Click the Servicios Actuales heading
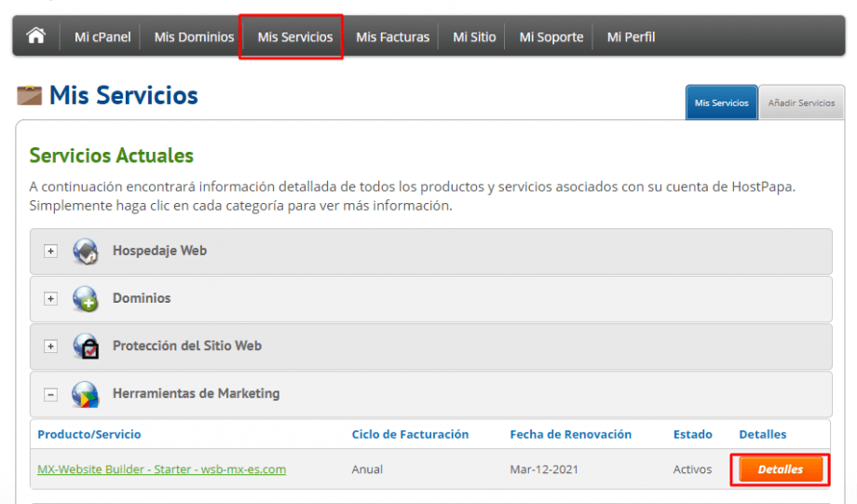Image resolution: width=857 pixels, height=504 pixels. pyautogui.click(x=112, y=156)
